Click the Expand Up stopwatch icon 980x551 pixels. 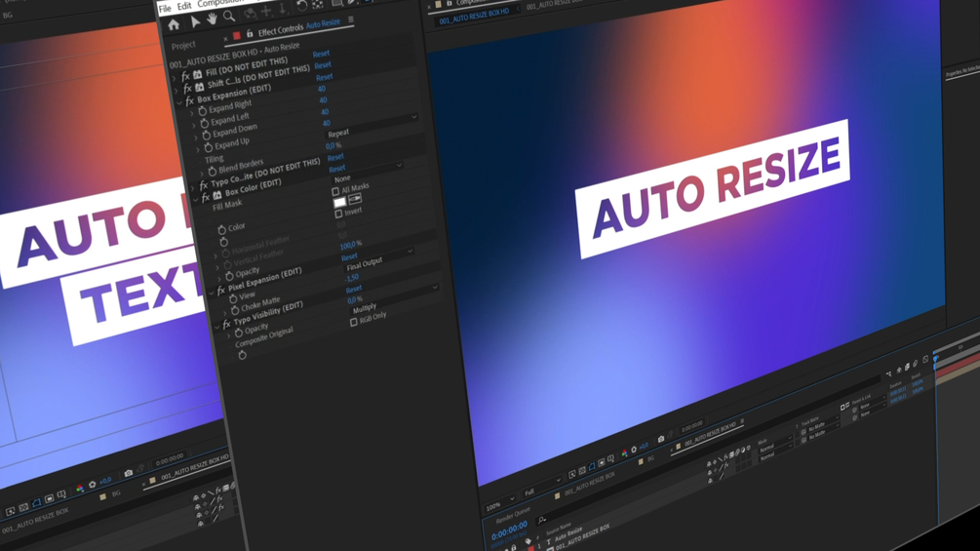pyautogui.click(x=208, y=147)
